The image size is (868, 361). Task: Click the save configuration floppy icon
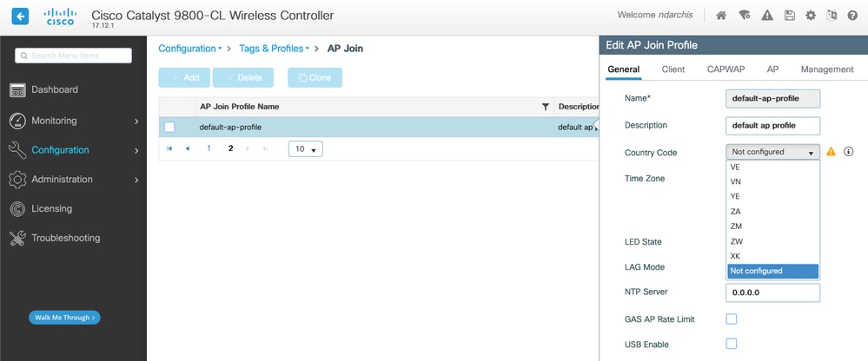(x=790, y=16)
